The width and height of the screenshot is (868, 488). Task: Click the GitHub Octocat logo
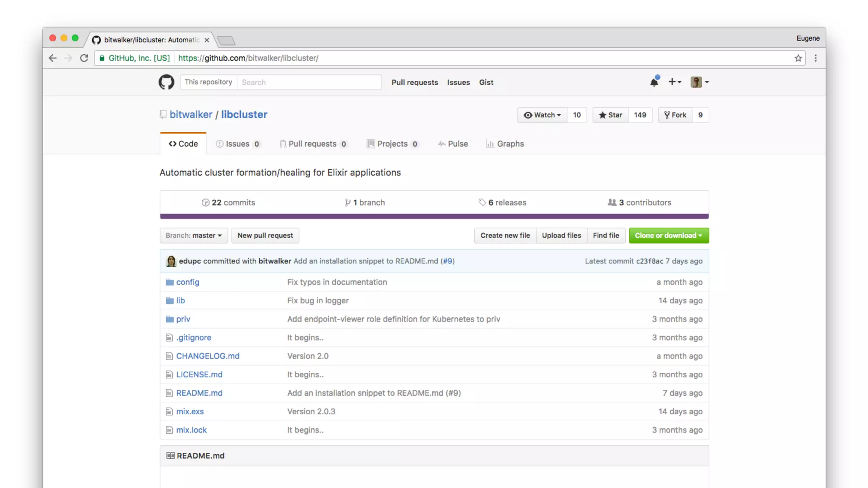point(166,82)
